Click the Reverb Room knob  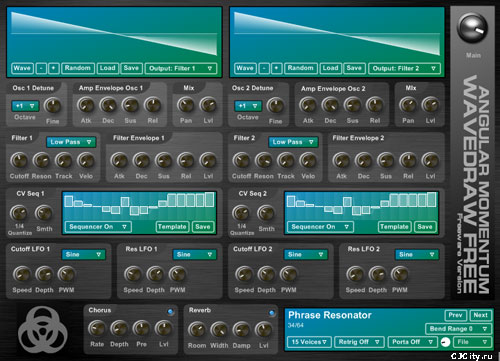coord(197,330)
